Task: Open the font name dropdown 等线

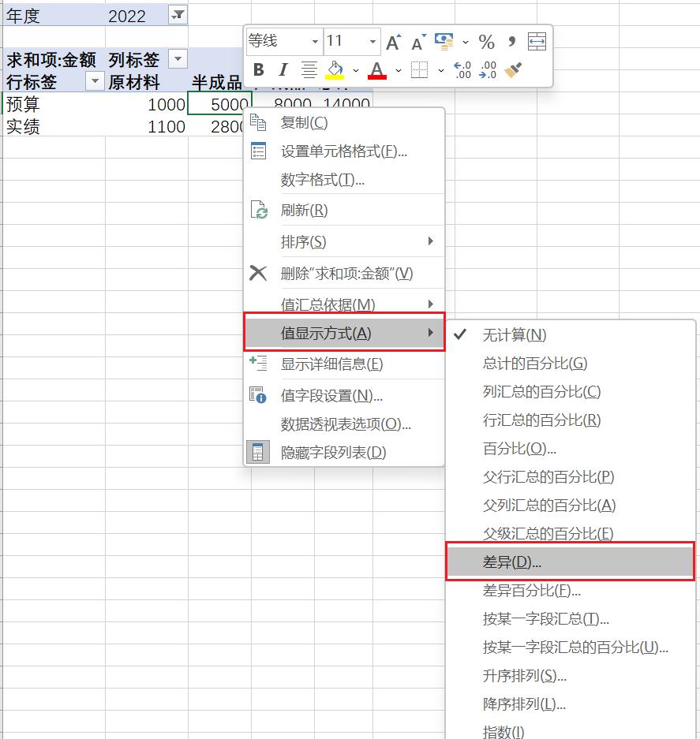Action: point(315,42)
